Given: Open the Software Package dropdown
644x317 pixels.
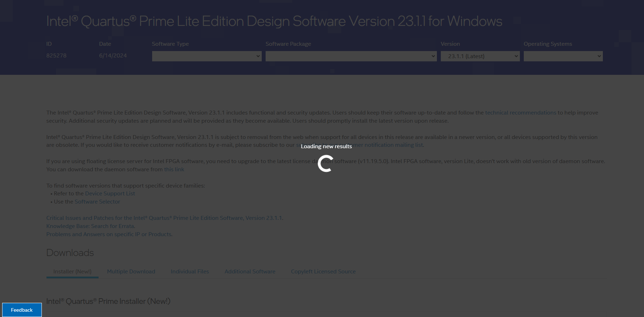Looking at the screenshot, I should (x=351, y=56).
